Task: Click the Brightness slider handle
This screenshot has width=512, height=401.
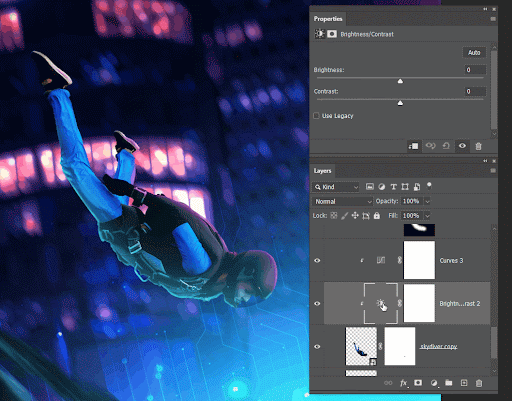Action: [x=400, y=81]
